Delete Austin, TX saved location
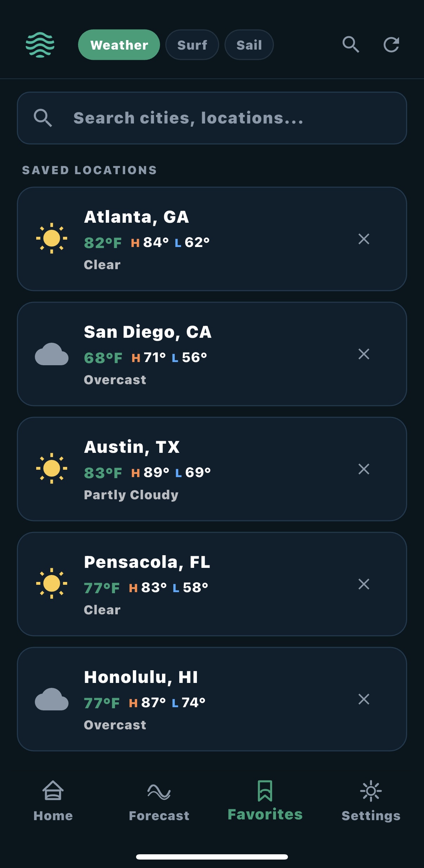 tap(364, 469)
